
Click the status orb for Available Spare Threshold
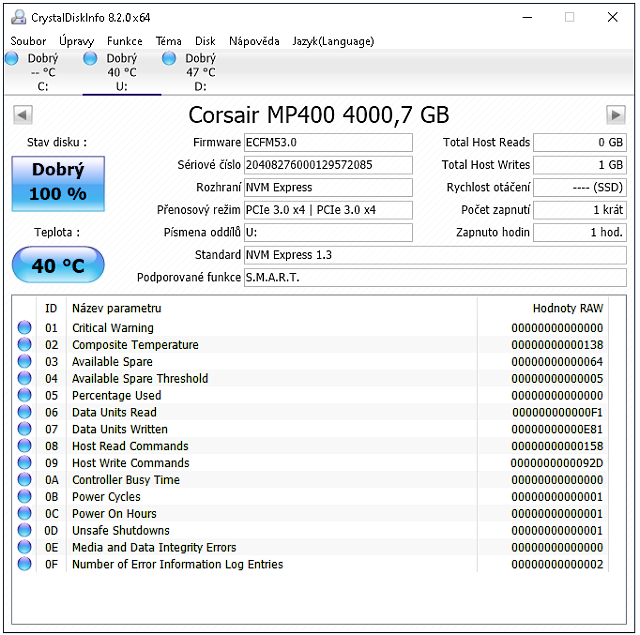[x=24, y=378]
